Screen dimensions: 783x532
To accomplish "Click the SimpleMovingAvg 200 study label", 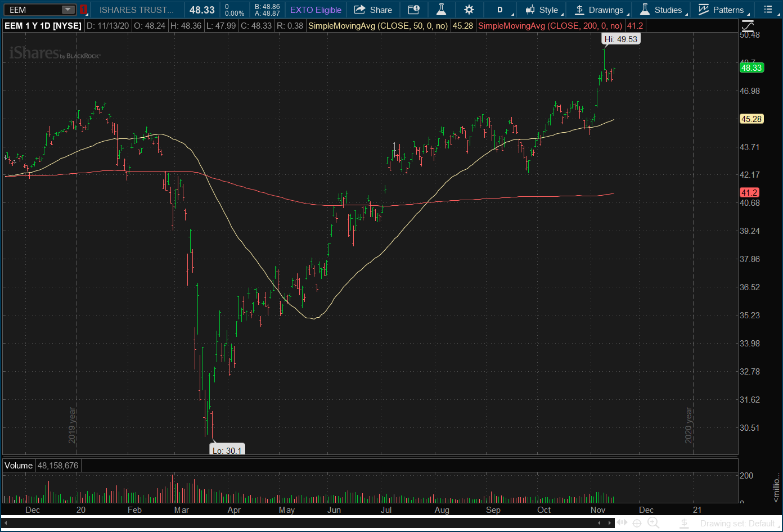I will pos(550,26).
